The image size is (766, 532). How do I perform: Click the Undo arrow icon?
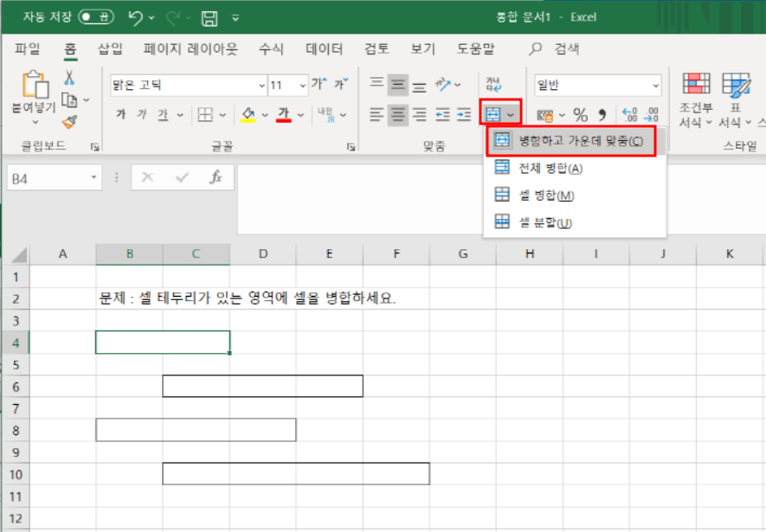pos(135,17)
